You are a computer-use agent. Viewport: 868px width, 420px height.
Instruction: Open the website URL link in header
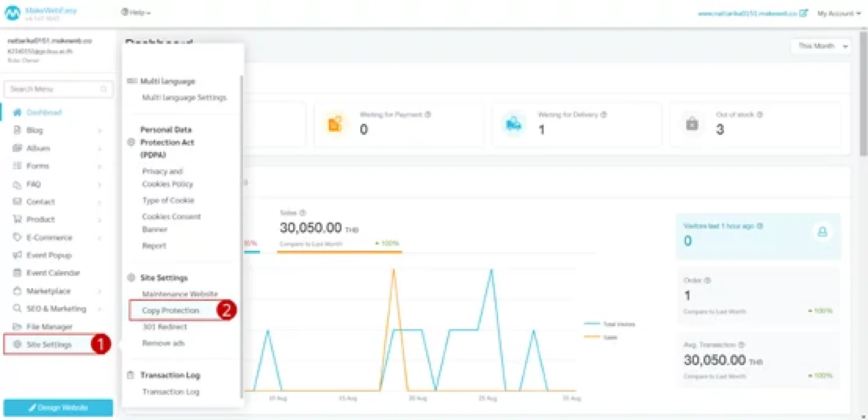pyautogui.click(x=748, y=14)
